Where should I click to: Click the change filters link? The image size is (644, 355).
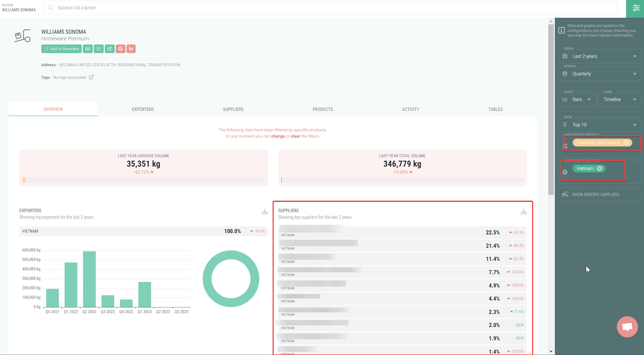pyautogui.click(x=278, y=136)
